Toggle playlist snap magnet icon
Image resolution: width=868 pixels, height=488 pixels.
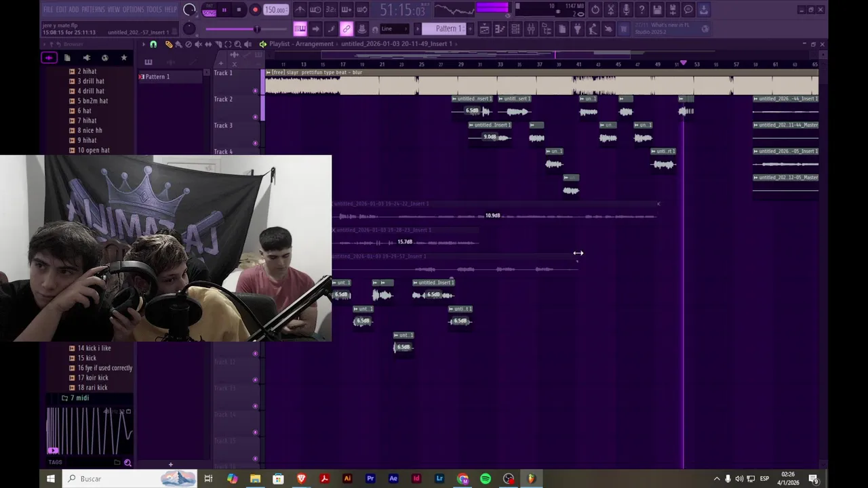pos(153,44)
